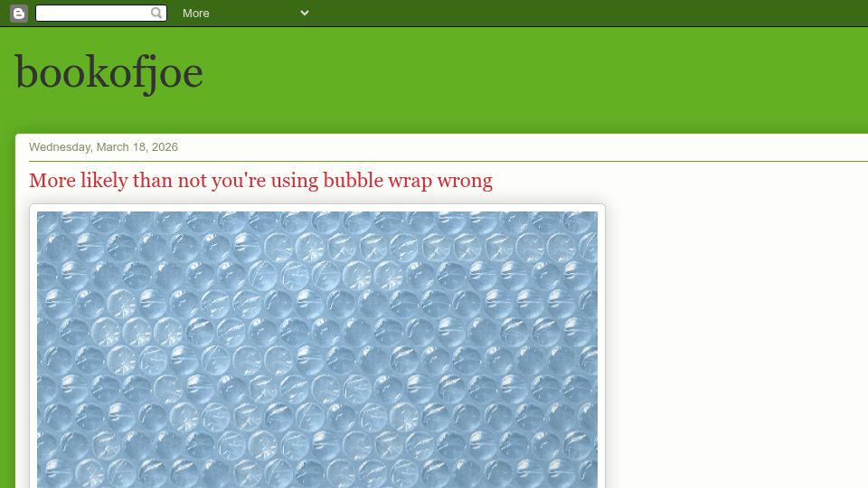Select the date 'Wednesday, March 18, 2026'

coord(103,147)
